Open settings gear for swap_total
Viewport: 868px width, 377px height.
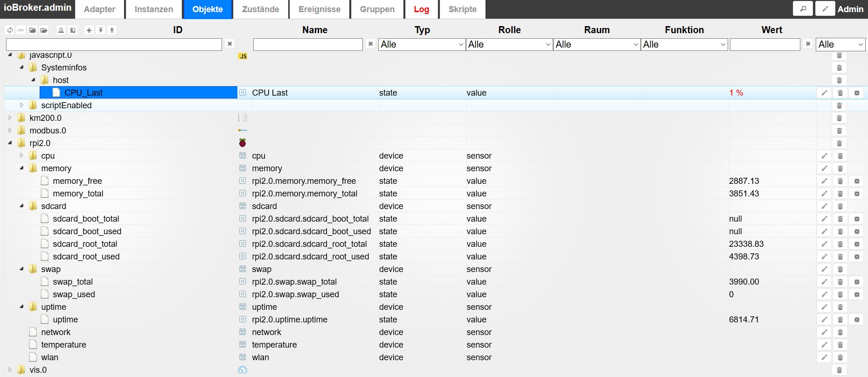click(857, 282)
